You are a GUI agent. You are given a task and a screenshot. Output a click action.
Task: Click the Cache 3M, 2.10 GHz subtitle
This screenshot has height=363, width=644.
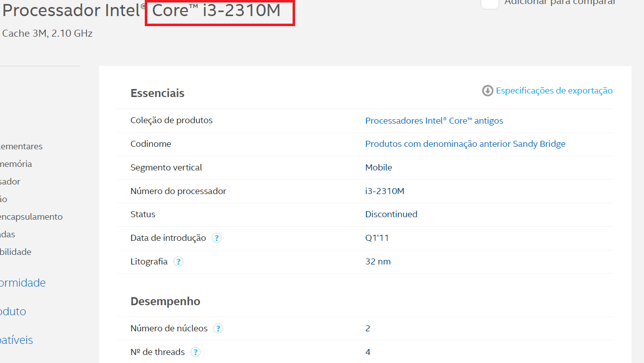pyautogui.click(x=48, y=34)
